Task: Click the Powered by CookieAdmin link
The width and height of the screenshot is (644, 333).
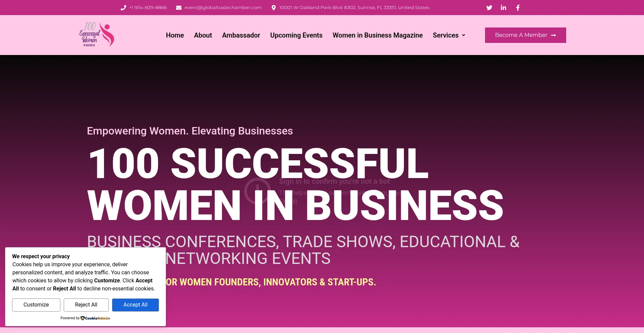Action: (85, 318)
